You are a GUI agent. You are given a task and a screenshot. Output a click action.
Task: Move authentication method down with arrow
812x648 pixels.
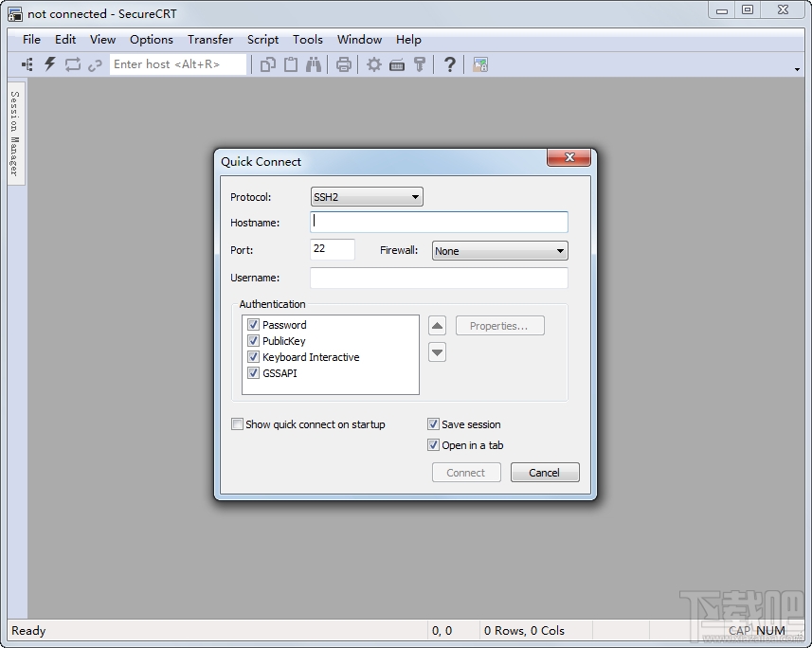click(437, 352)
